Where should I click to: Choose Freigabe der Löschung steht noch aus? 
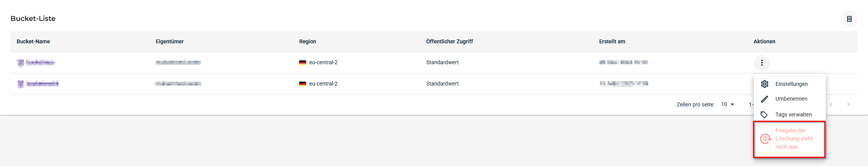coord(789,139)
